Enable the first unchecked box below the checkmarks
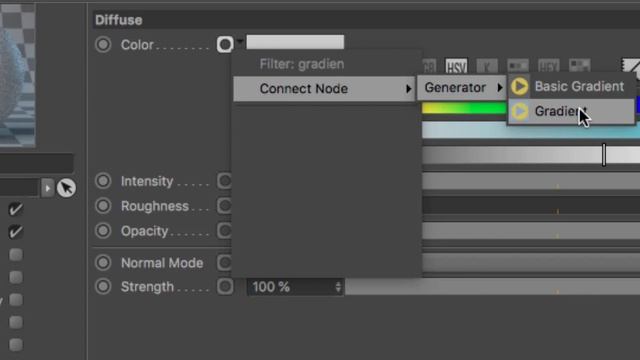 point(16,255)
